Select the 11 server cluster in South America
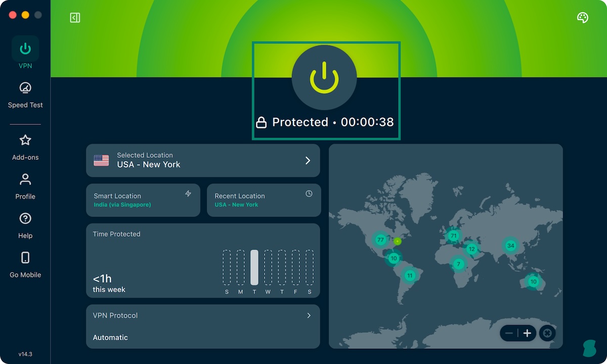The height and width of the screenshot is (364, 607). point(409,276)
